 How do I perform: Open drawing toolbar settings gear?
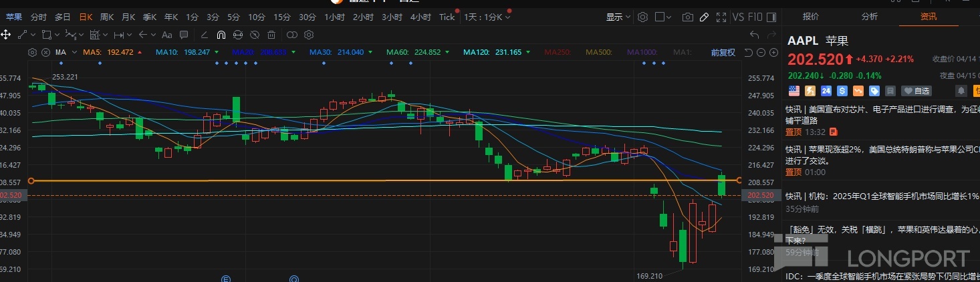click(309, 35)
